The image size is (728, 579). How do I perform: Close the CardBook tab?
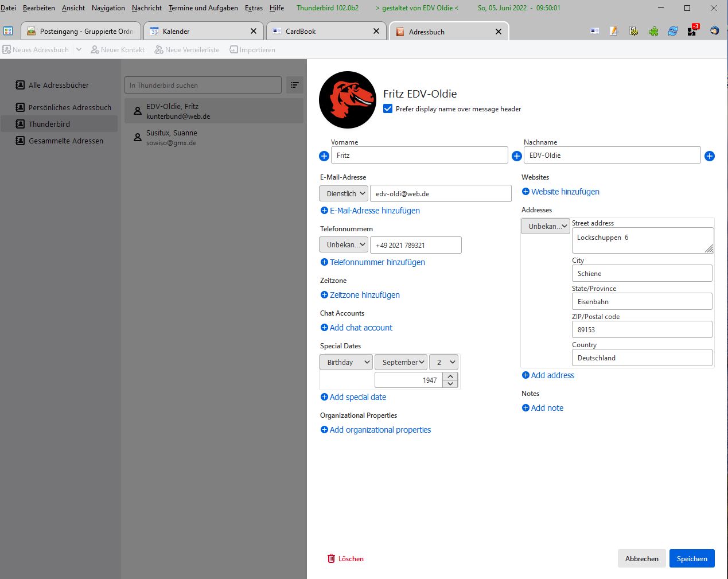pos(376,31)
